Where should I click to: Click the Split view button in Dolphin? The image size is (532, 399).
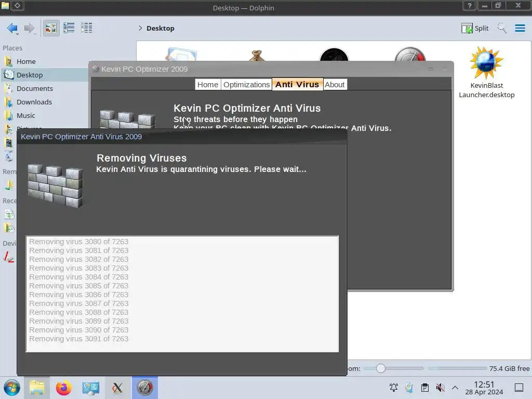pyautogui.click(x=475, y=28)
